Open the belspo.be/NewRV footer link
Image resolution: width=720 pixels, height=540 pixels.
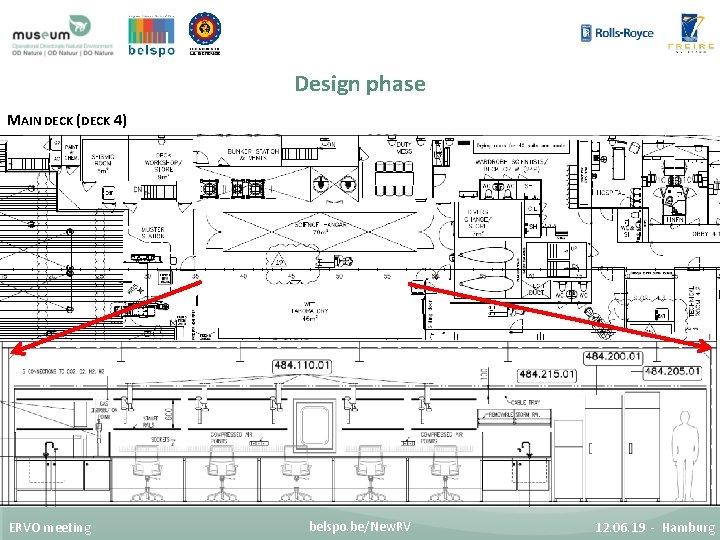[x=360, y=526]
